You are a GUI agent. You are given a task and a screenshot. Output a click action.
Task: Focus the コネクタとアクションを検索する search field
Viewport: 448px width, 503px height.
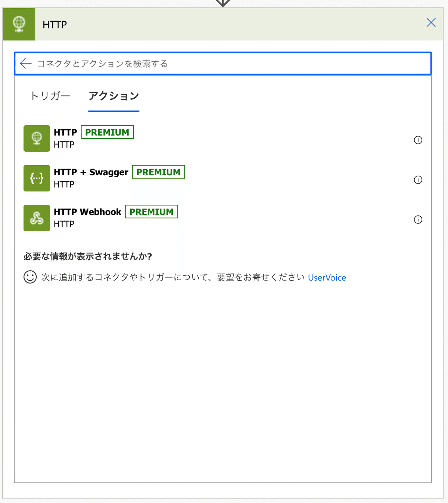(223, 64)
